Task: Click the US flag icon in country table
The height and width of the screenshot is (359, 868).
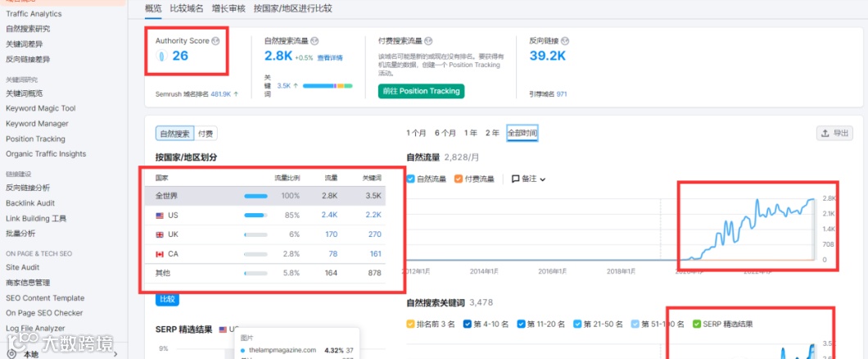Action: (160, 215)
